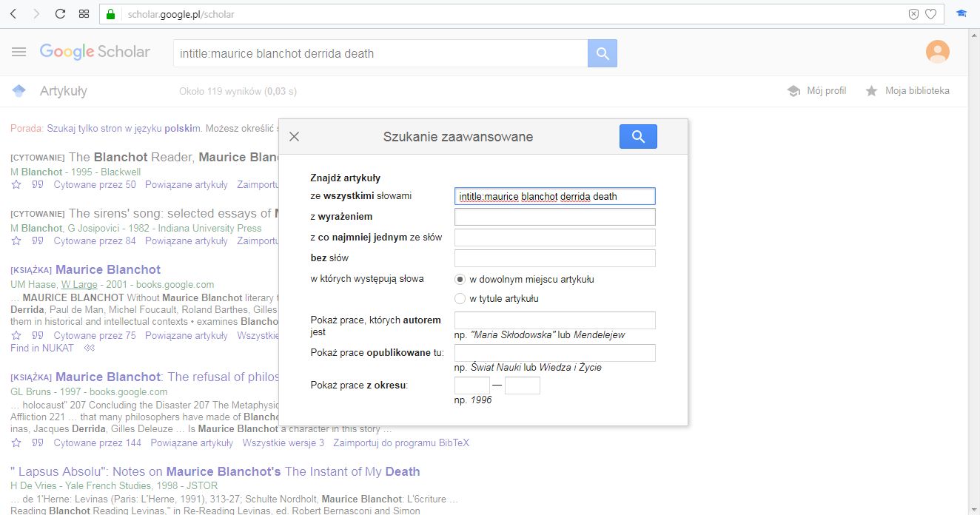Star the Blanchot Reader result
Image resolution: width=980 pixels, height=515 pixels.
16,184
